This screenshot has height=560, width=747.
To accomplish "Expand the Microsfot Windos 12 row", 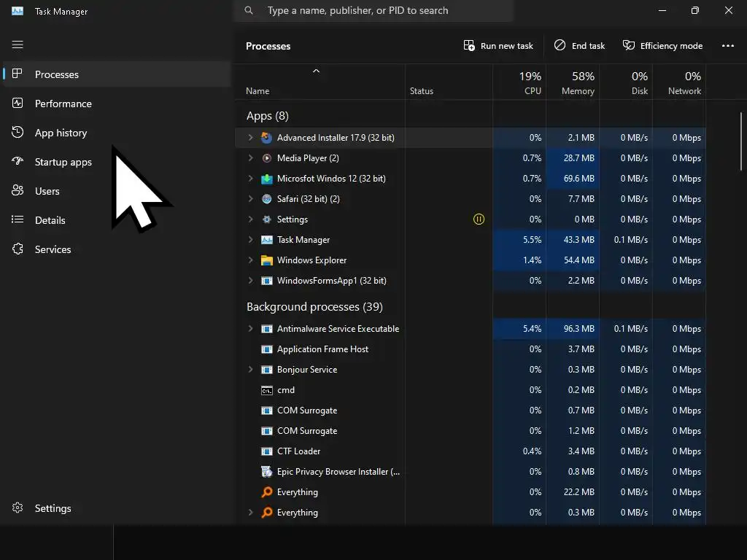I will [x=251, y=179].
